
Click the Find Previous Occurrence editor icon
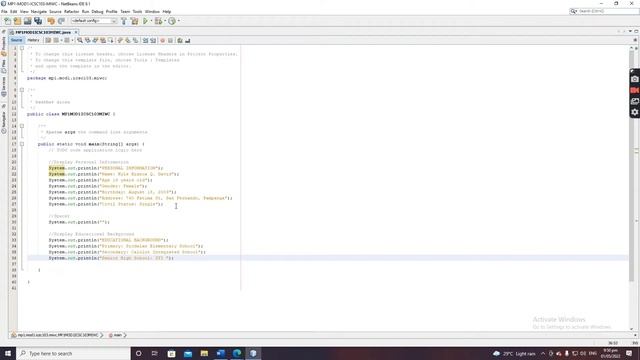click(x=87, y=40)
